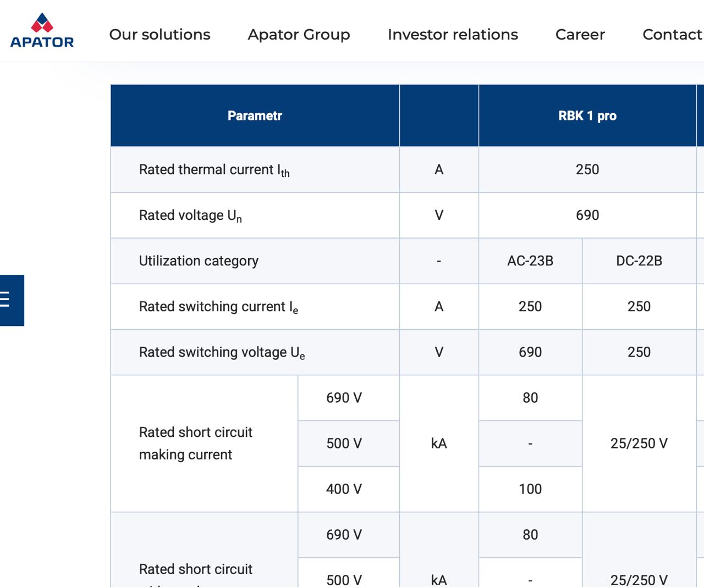Select the Rated switching current Ie label
This screenshot has height=588, width=704.
[x=218, y=307]
